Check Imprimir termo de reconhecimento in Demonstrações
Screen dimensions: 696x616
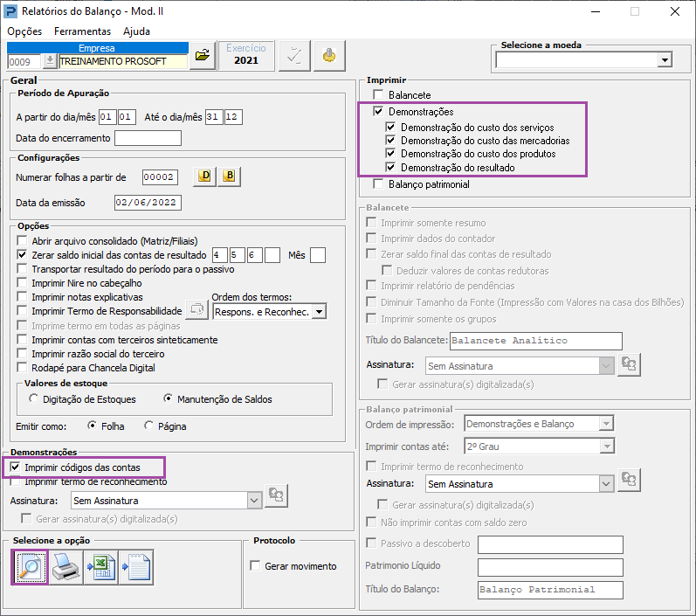pyautogui.click(x=16, y=481)
